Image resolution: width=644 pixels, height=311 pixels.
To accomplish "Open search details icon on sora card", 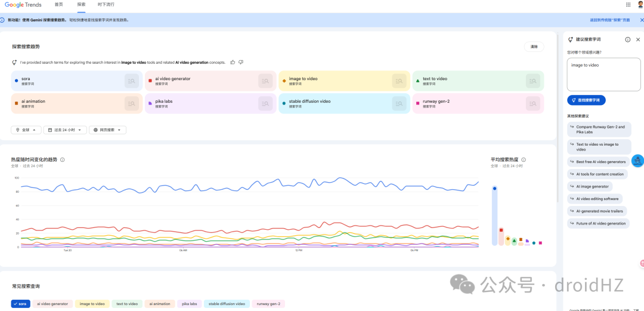I will pos(131,81).
